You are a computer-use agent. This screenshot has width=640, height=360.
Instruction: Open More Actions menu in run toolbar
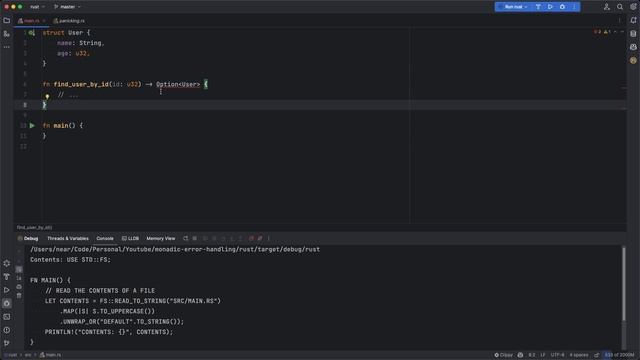click(574, 7)
